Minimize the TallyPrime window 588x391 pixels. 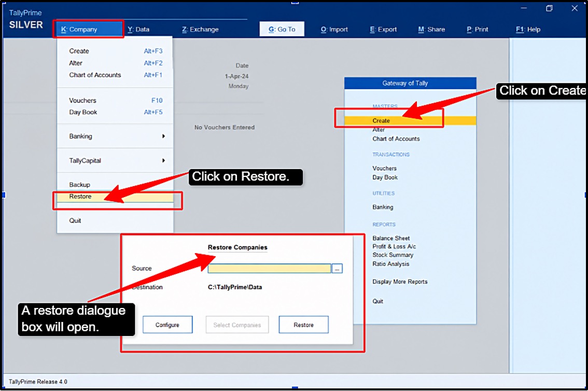pyautogui.click(x=524, y=8)
